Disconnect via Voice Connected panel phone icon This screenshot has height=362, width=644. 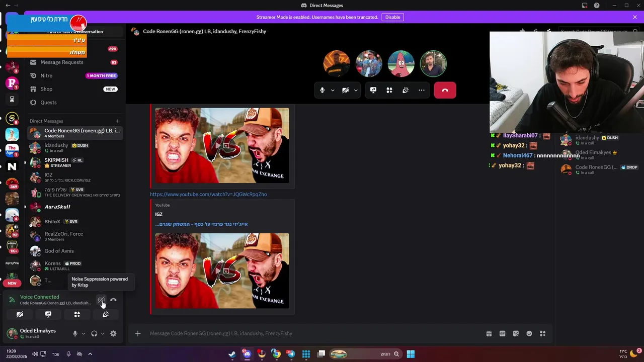coord(113,300)
